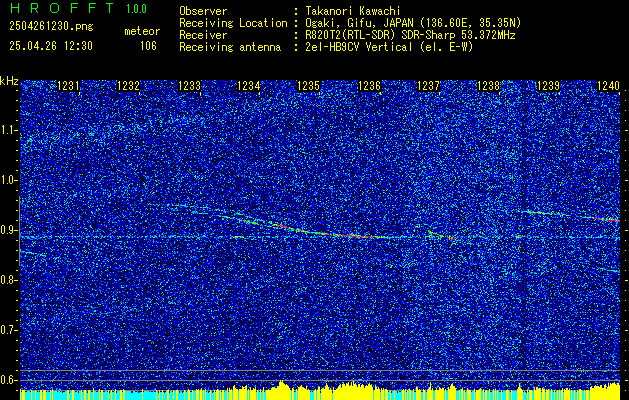Viewport: 629px width, 400px height.
Task: Click the kHz axis unit label
Action: (9, 81)
